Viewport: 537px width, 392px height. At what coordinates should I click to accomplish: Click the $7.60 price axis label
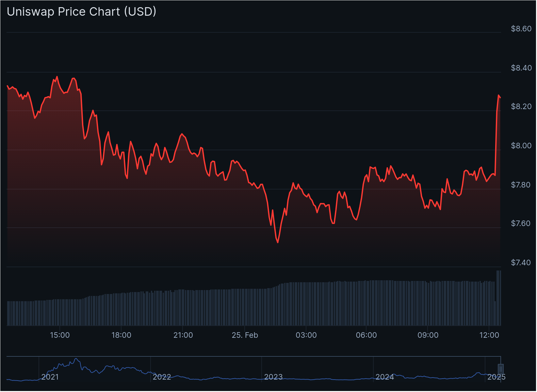tap(521, 223)
